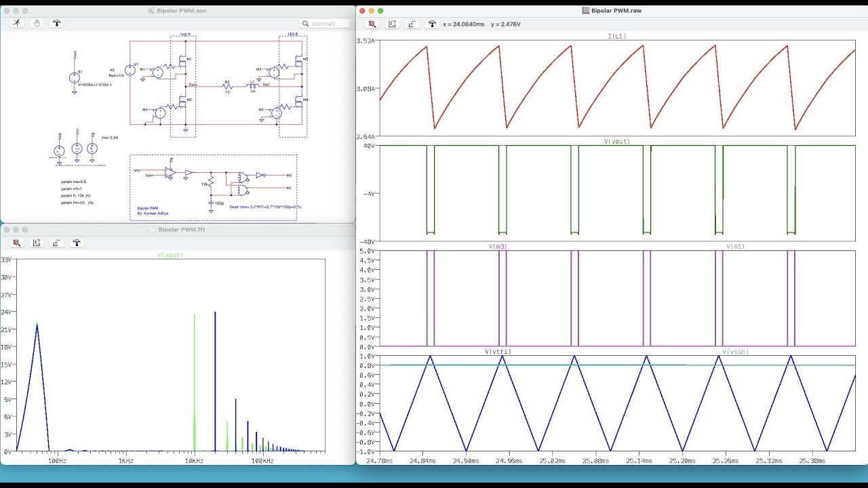Click the V(vsin) trace label

pos(736,352)
